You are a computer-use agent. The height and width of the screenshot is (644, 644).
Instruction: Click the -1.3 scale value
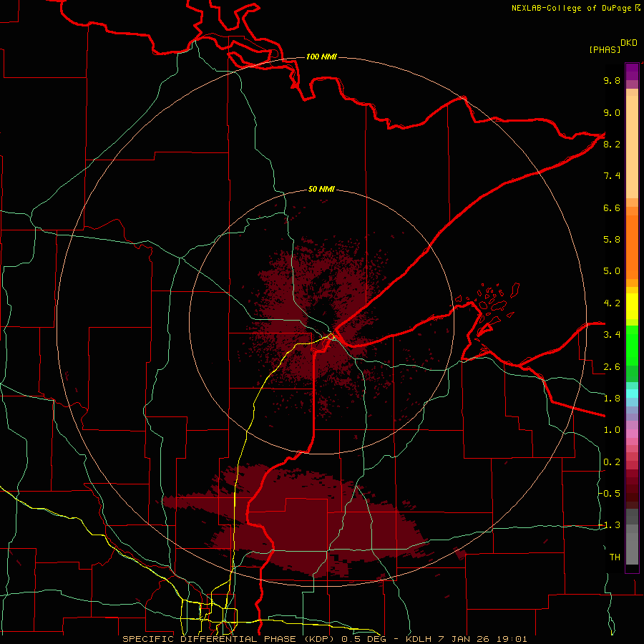609,525
